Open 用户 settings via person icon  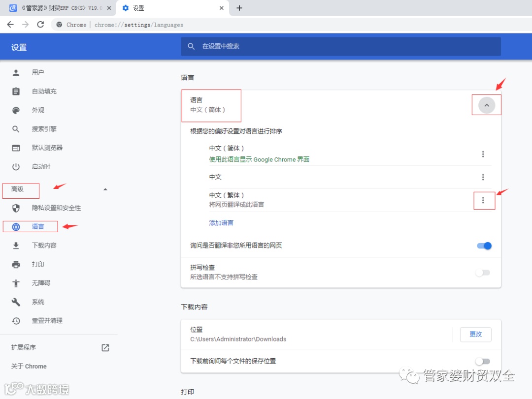(16, 72)
